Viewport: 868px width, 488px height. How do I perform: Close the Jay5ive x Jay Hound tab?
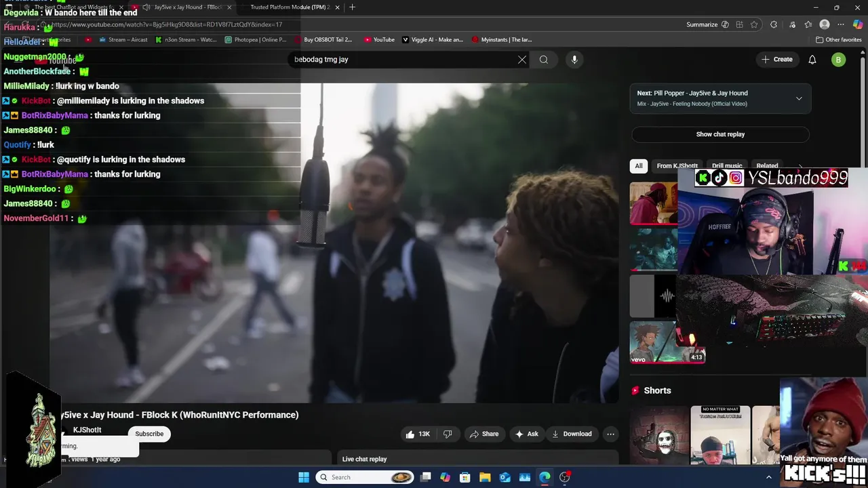pos(229,7)
